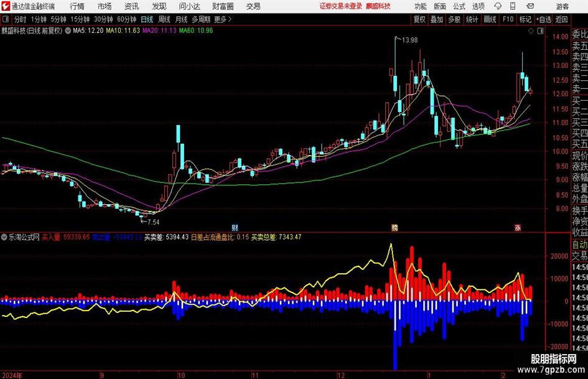Click the MA5: 12.20 label
Image resolution: width=588 pixels, height=379 pixels.
point(88,30)
